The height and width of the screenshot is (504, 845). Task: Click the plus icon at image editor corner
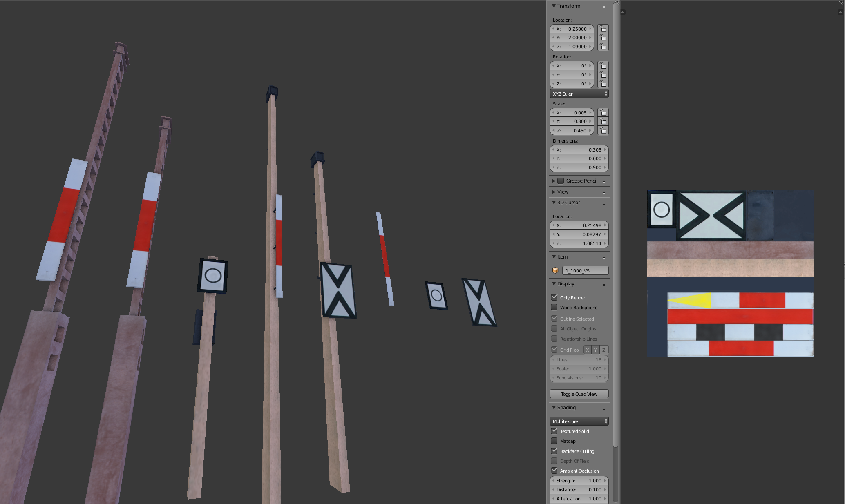click(x=623, y=12)
